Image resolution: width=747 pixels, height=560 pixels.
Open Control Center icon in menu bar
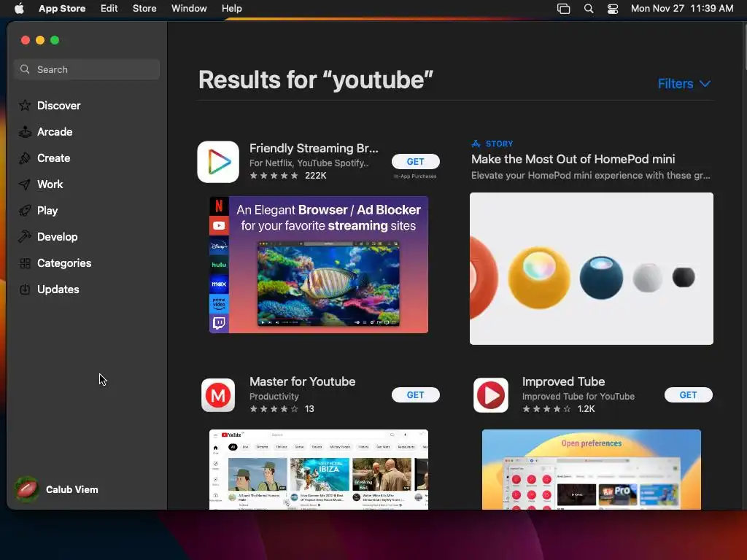[x=613, y=9]
